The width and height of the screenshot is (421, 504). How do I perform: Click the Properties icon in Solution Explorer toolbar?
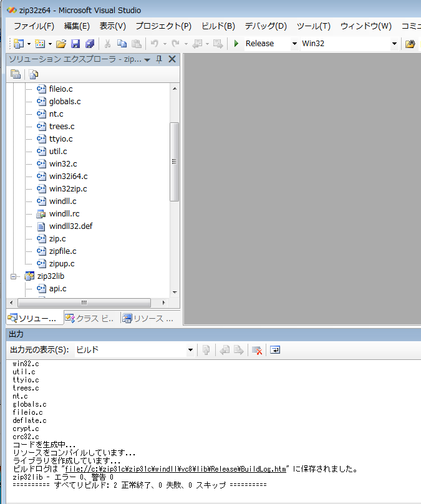16,74
